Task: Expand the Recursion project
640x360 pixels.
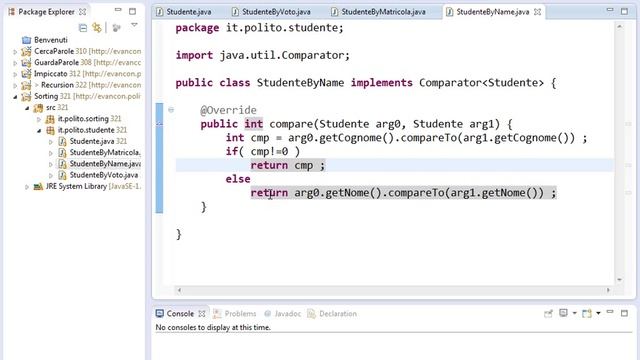Action: (15, 86)
